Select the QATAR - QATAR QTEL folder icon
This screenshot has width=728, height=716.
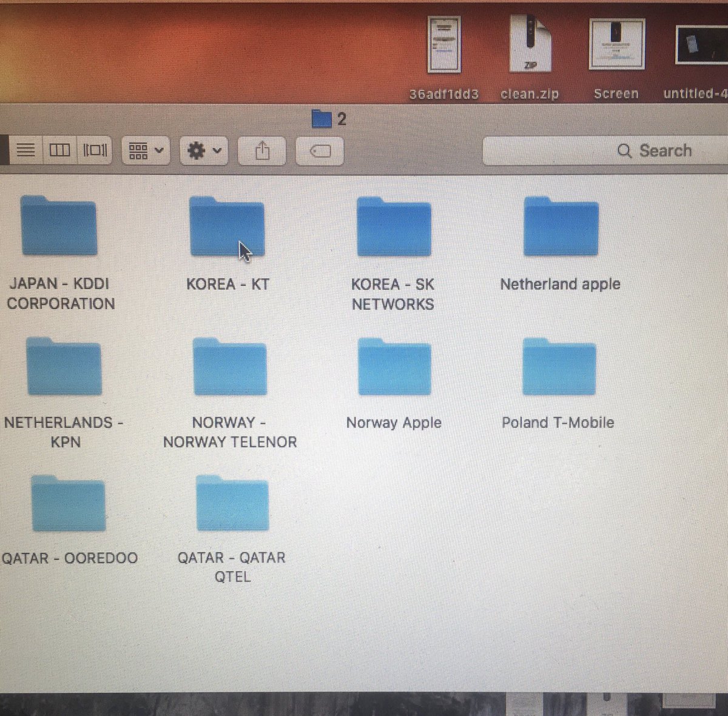tap(232, 503)
